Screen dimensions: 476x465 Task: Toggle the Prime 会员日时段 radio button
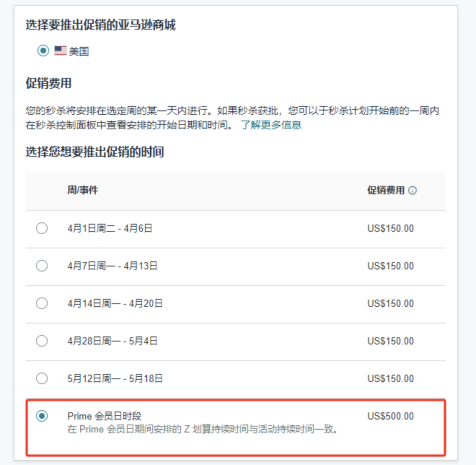[42, 416]
